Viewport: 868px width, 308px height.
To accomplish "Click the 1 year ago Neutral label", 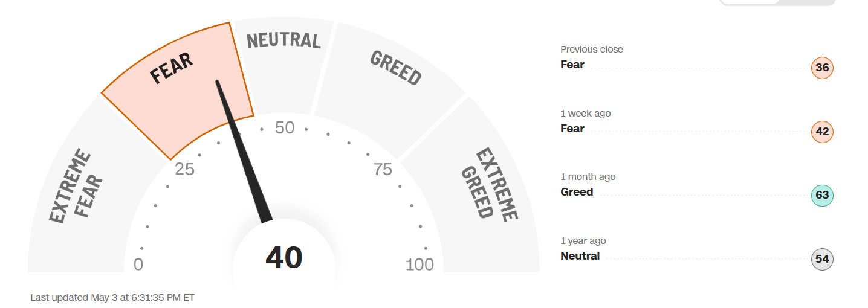I will [580, 256].
